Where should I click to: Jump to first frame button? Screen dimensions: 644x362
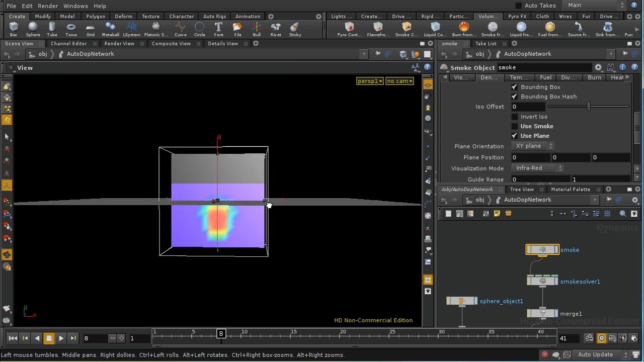[13, 338]
